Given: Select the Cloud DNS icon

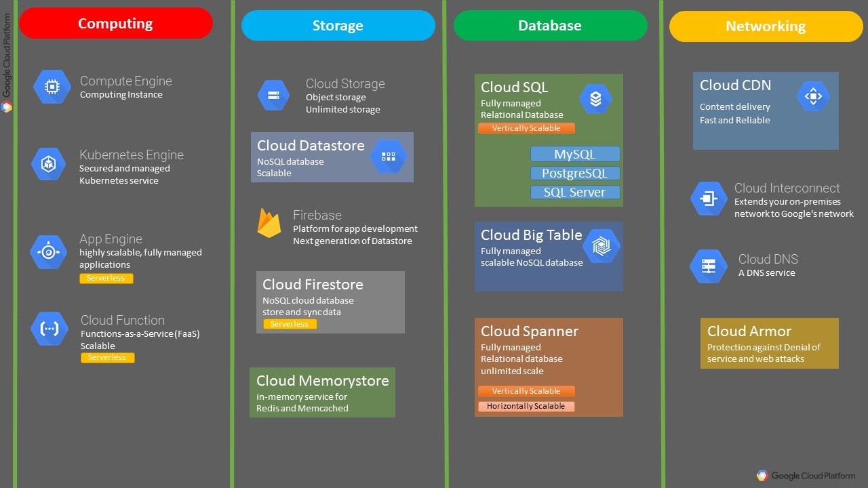Looking at the screenshot, I should pos(708,266).
